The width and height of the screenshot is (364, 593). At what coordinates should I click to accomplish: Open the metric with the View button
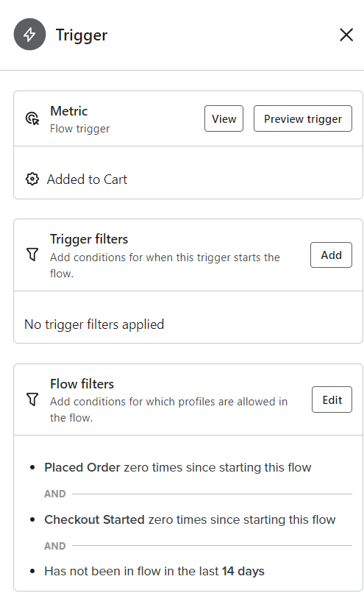pos(224,118)
